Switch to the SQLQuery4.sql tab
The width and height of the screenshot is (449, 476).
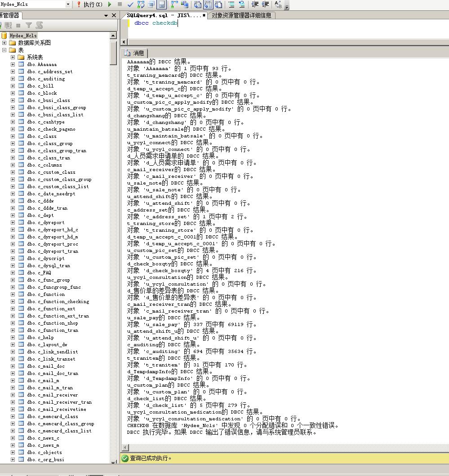(165, 15)
